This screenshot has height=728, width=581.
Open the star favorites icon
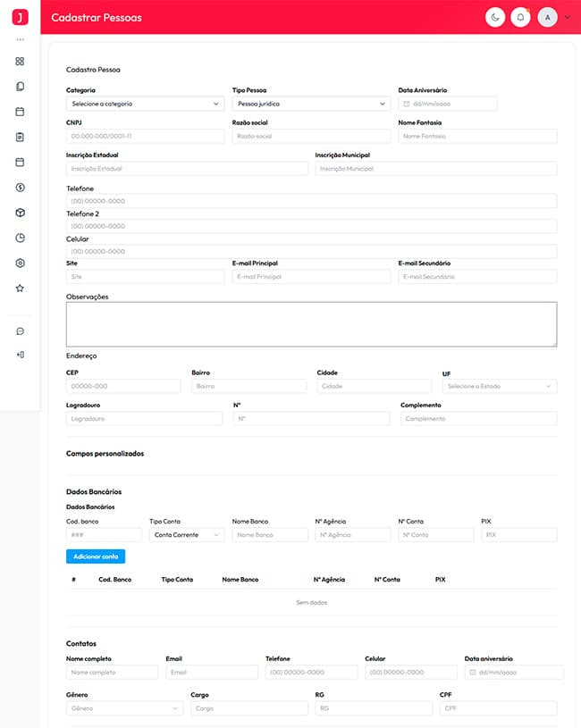20,289
